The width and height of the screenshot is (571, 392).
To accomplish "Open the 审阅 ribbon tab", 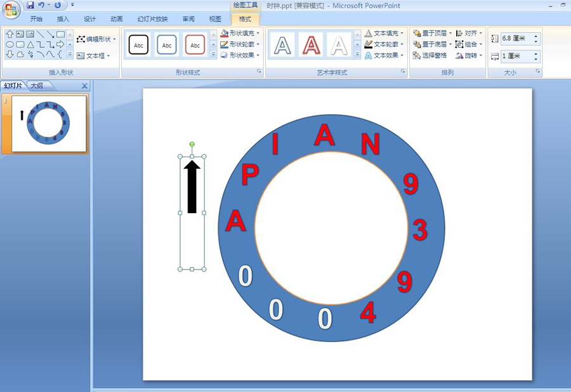I will (188, 19).
